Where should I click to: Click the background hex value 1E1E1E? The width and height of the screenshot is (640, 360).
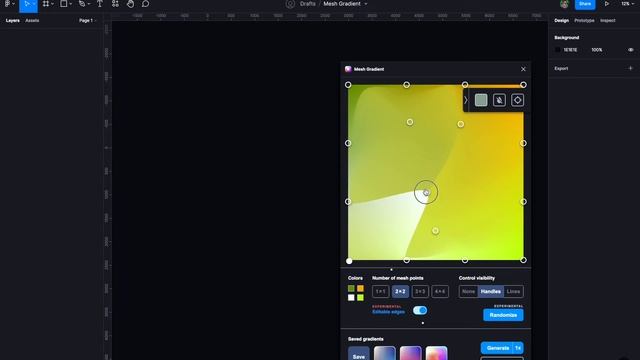[570, 50]
